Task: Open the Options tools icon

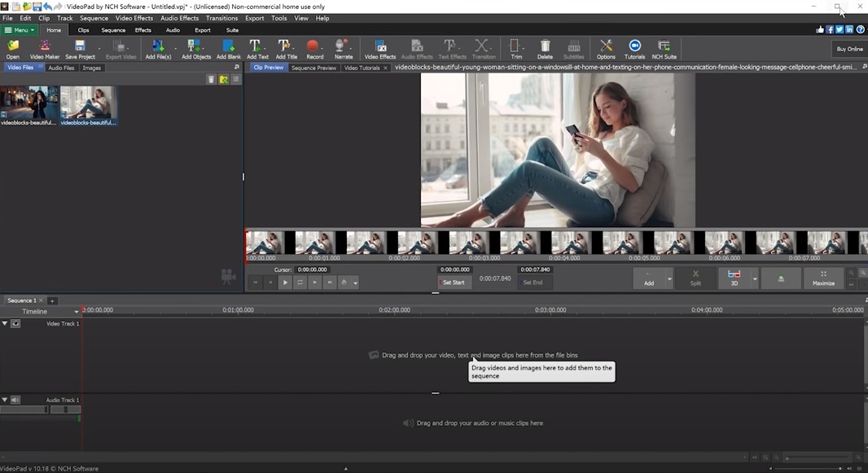Action: (606, 49)
